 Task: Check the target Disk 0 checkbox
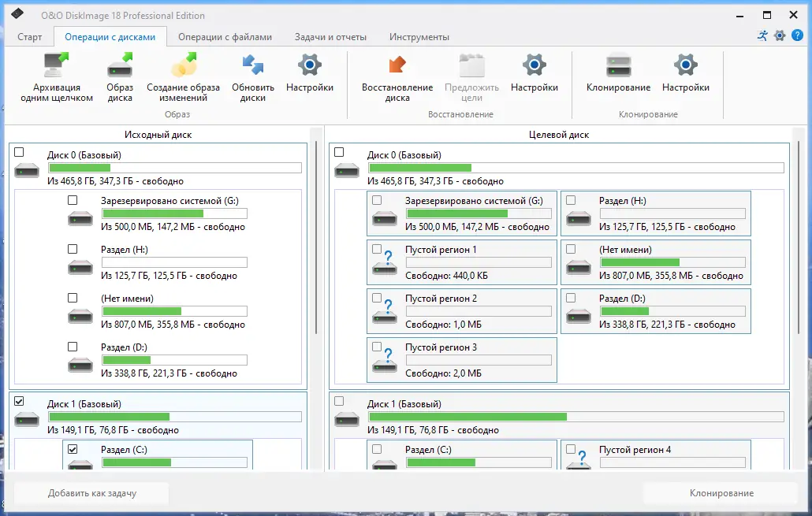[339, 152]
